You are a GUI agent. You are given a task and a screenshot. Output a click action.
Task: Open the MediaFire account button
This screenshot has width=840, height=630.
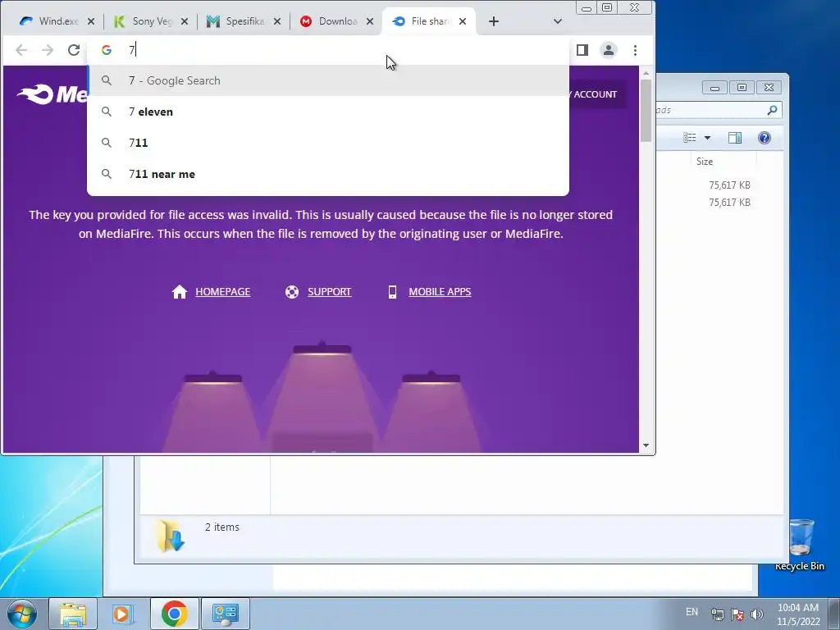(596, 94)
